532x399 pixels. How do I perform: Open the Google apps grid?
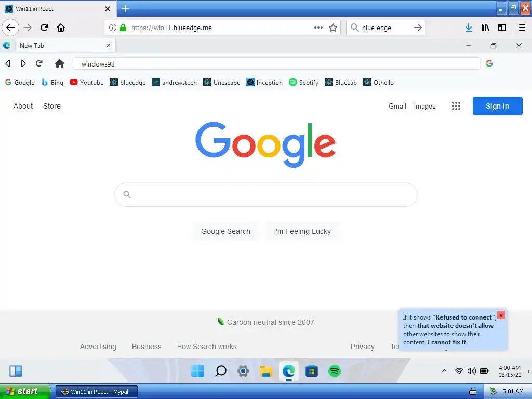(x=456, y=106)
